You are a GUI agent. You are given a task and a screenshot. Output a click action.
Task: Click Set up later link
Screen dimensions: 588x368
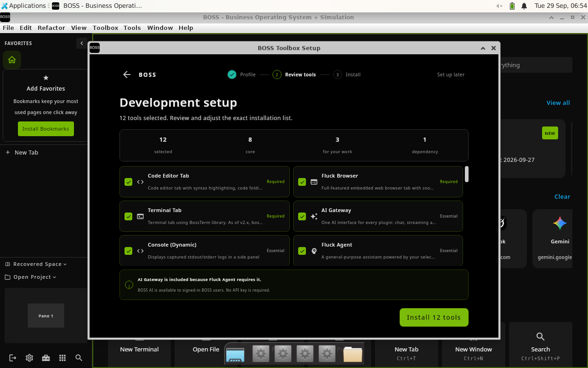(451, 75)
